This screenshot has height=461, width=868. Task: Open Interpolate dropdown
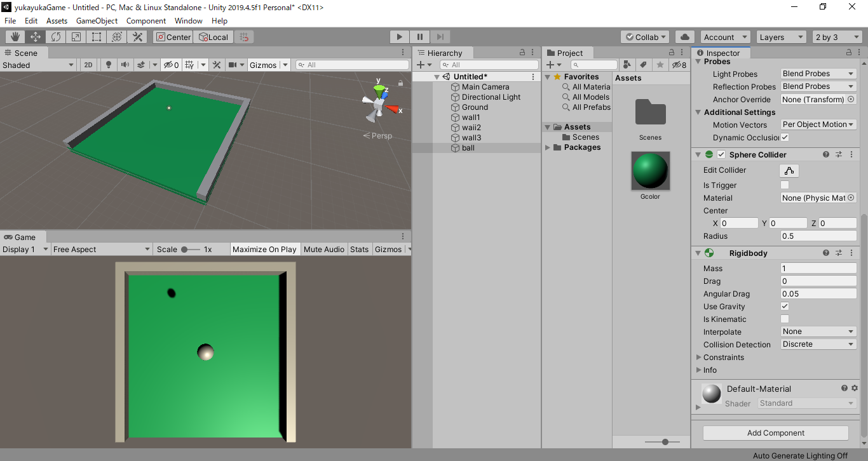818,331
